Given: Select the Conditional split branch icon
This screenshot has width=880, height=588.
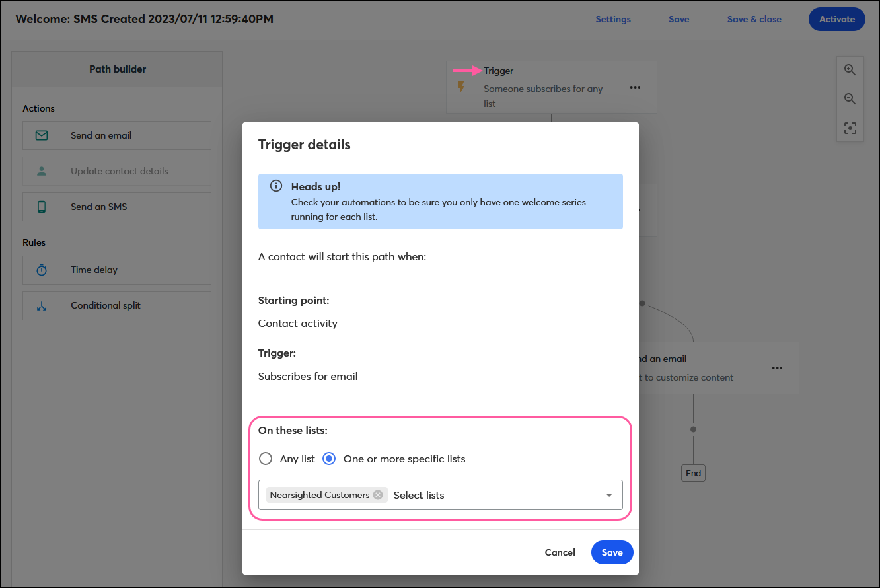Looking at the screenshot, I should pyautogui.click(x=42, y=305).
